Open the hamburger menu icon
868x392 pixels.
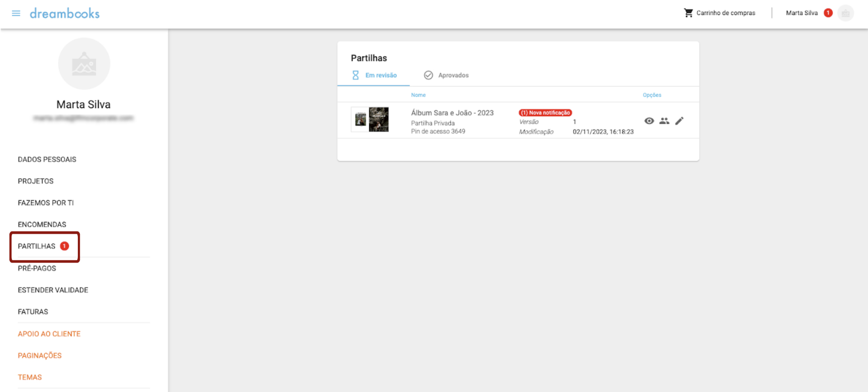coord(16,13)
